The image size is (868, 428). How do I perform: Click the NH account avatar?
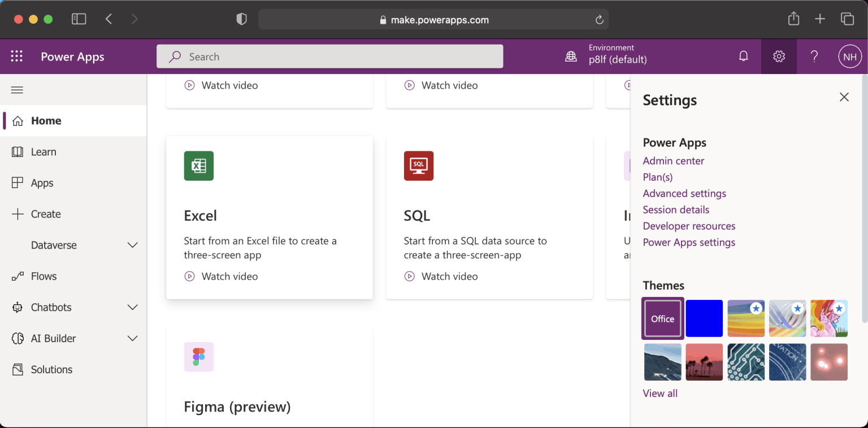pos(850,56)
